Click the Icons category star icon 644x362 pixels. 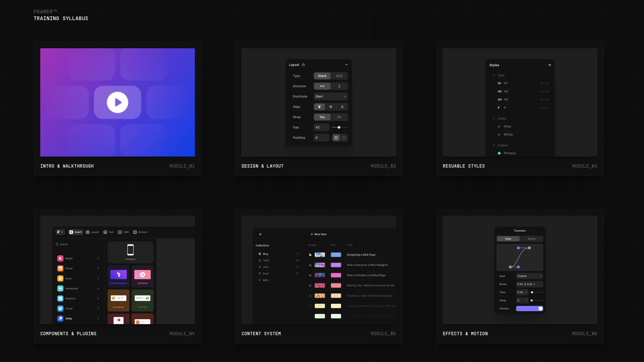point(60,279)
